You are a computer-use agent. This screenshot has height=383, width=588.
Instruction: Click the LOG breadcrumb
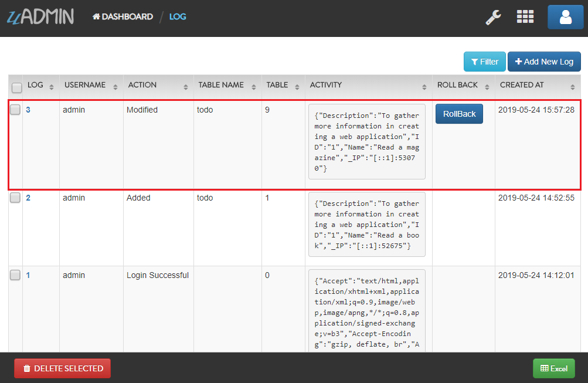(178, 16)
